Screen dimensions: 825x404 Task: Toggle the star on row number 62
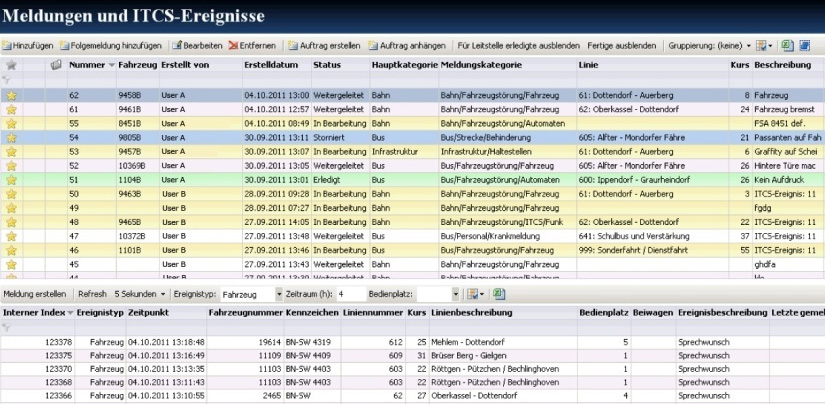(11, 96)
